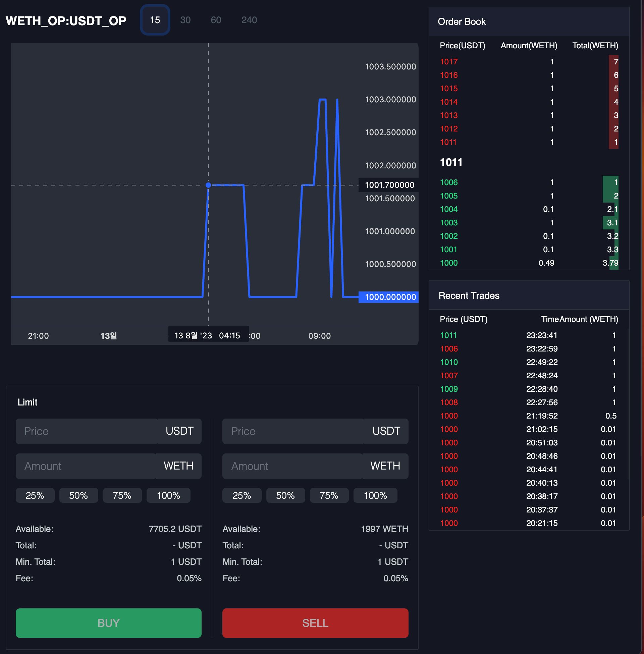Click the 1001.700000 crosshair price label

click(x=388, y=185)
